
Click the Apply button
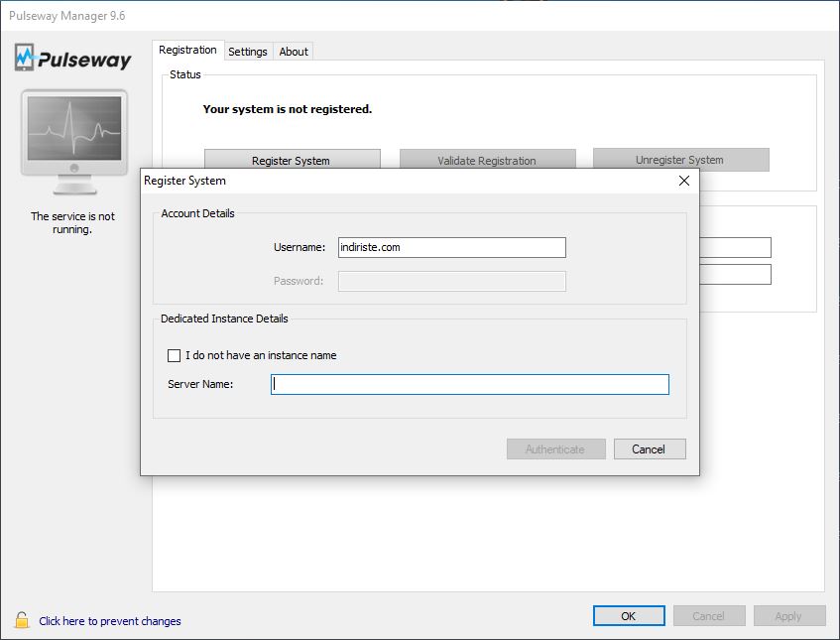point(789,616)
